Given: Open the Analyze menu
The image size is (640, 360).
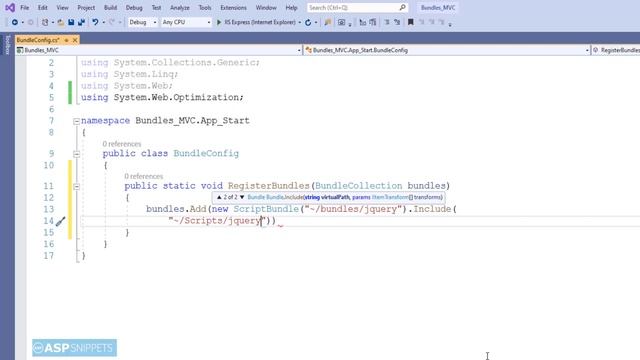Looking at the screenshot, I should [x=180, y=8].
